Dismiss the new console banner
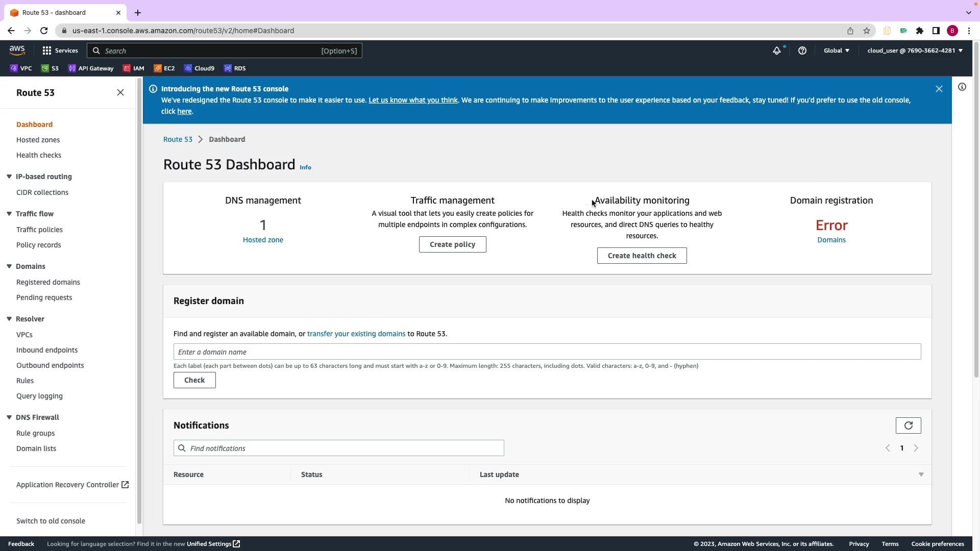Image resolution: width=980 pixels, height=551 pixels. pyautogui.click(x=939, y=89)
